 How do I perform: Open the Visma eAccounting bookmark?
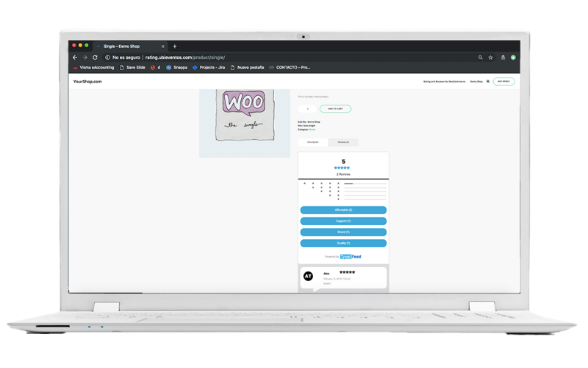[x=93, y=68]
